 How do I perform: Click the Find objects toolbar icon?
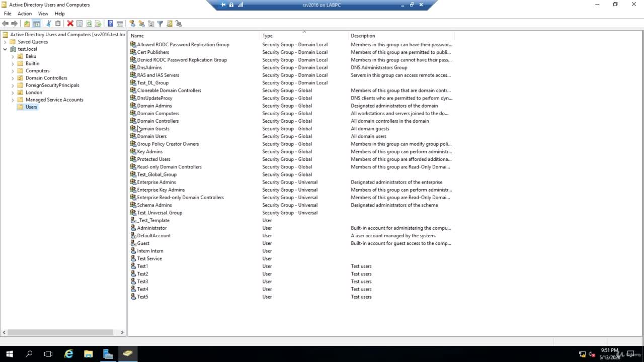pos(170,24)
